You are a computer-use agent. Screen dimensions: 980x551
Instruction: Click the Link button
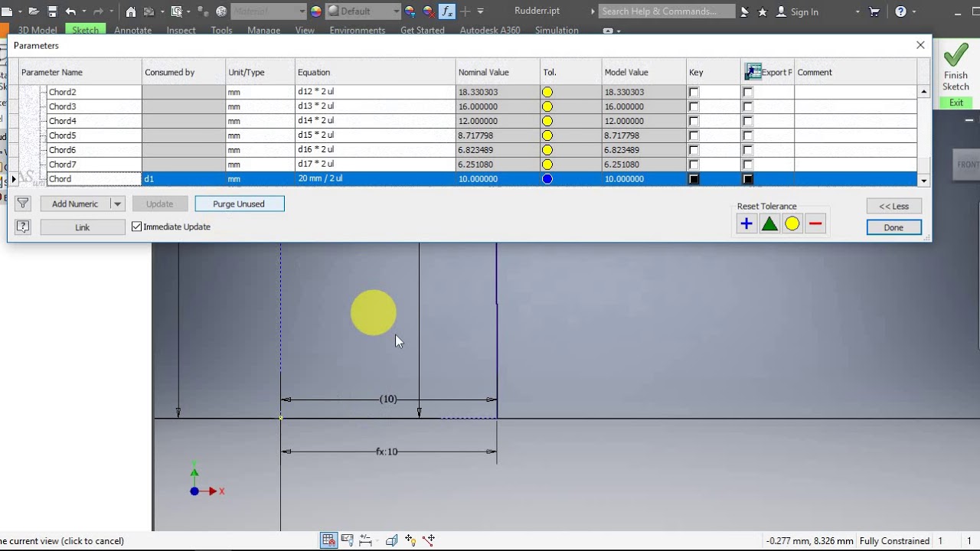[82, 227]
